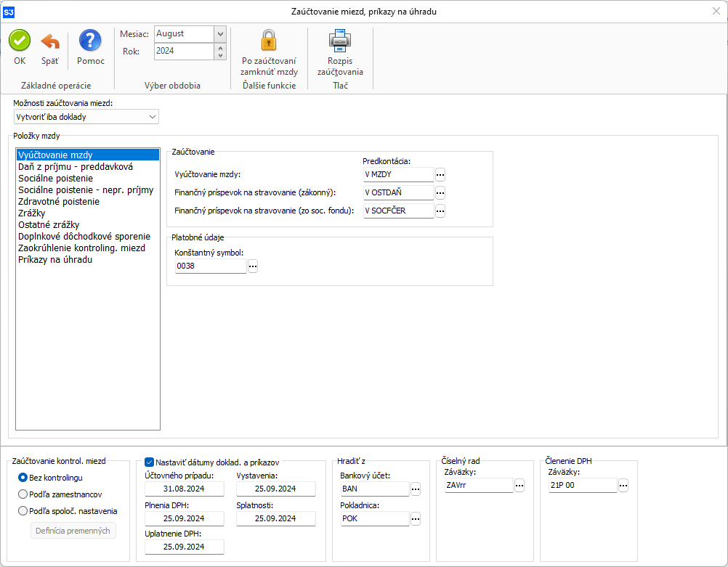Screen dimensions: 728x567
Task: Select 'Sociálne poistenie' list item
Action: coord(88,178)
